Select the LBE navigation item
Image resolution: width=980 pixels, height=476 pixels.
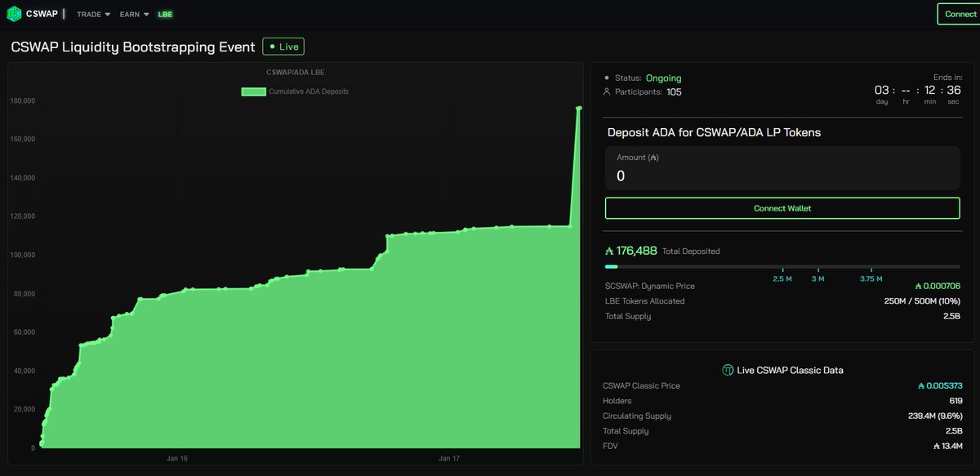point(165,13)
